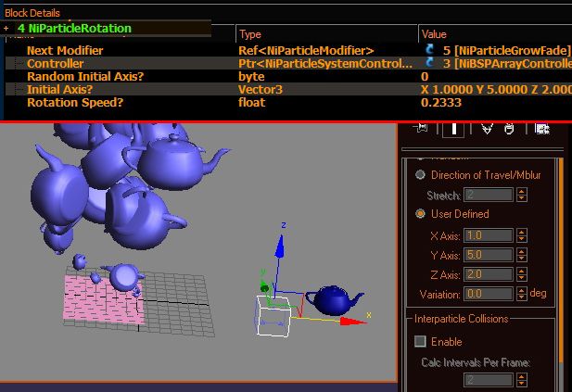The image size is (572, 392).
Task: Select the white wireframe emitter box
Action: [273, 316]
